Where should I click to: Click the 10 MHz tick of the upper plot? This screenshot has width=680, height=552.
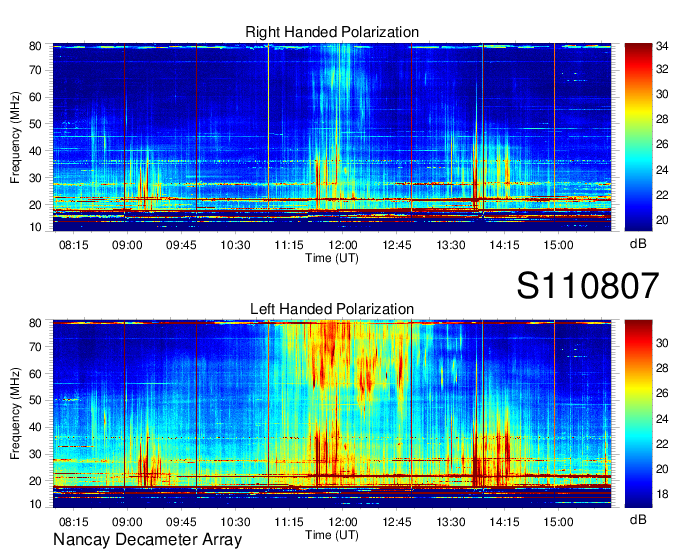pos(35,227)
